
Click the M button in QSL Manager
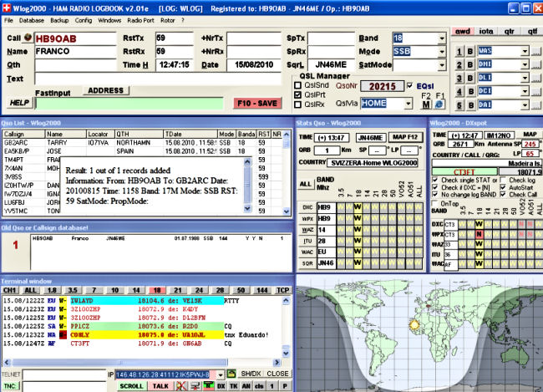tap(425, 104)
